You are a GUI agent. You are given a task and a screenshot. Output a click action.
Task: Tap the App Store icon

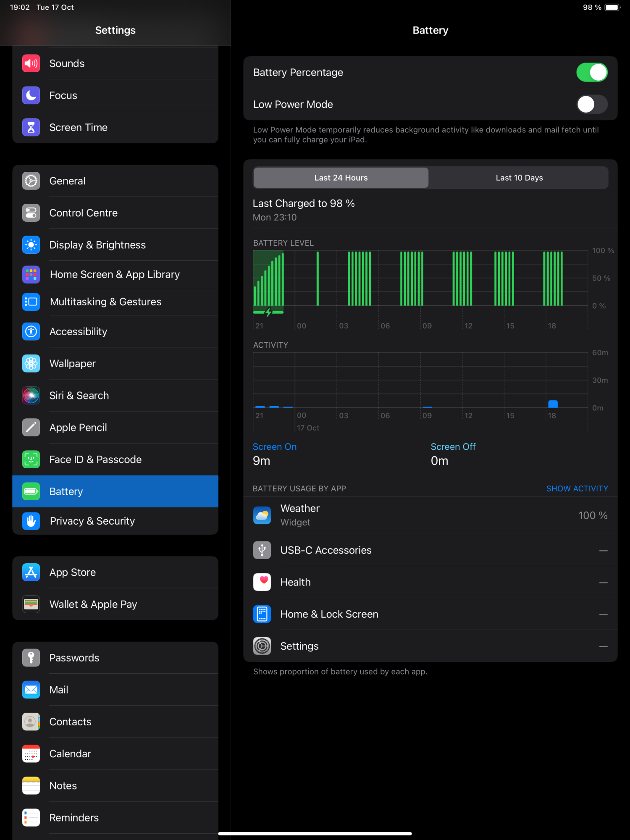[x=31, y=572]
